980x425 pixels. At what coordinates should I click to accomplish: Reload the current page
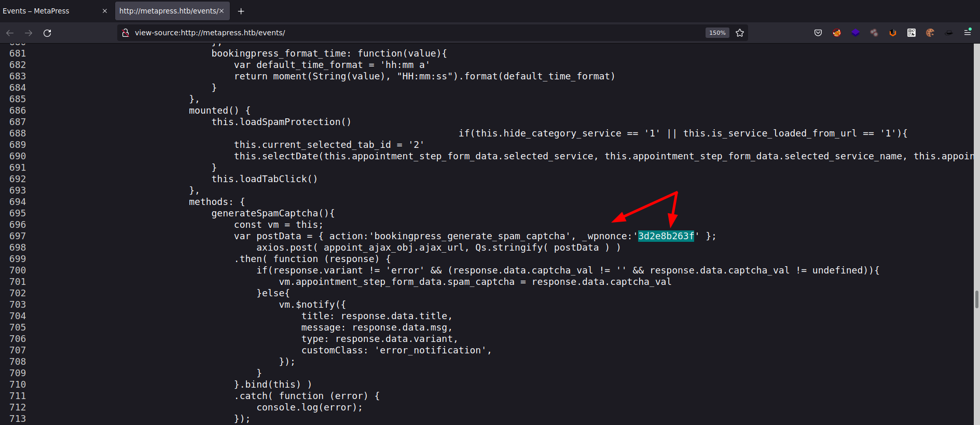point(47,33)
